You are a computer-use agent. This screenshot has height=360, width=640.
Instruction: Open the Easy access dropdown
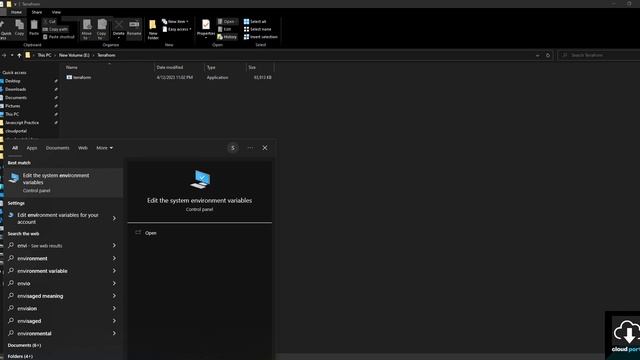177,29
